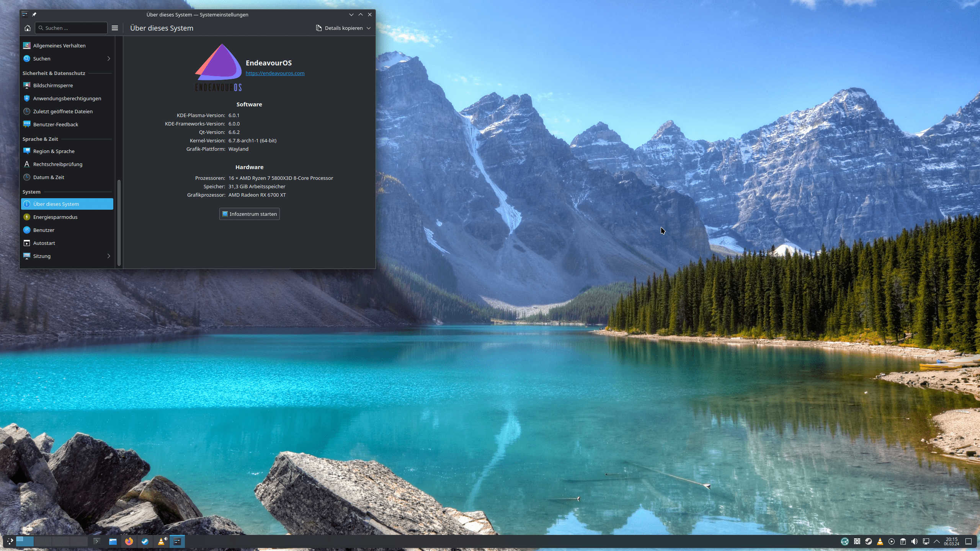Open Dolphin file manager from the taskbar

pos(113,541)
